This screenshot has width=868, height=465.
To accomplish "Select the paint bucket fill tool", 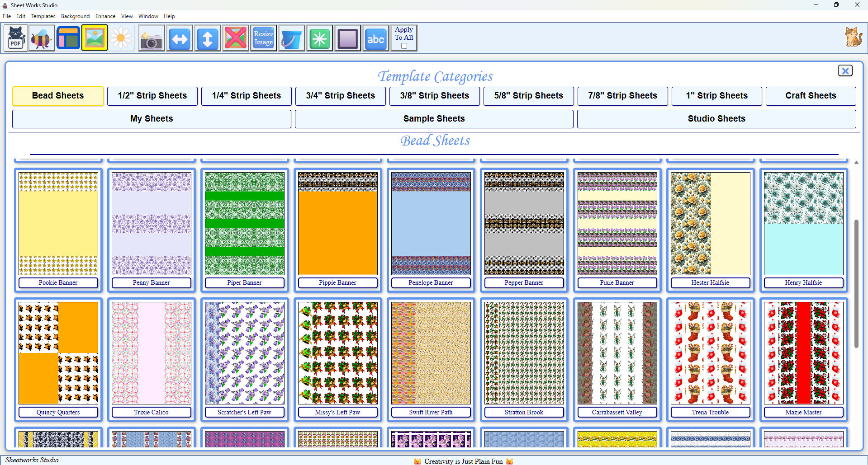I will click(291, 38).
